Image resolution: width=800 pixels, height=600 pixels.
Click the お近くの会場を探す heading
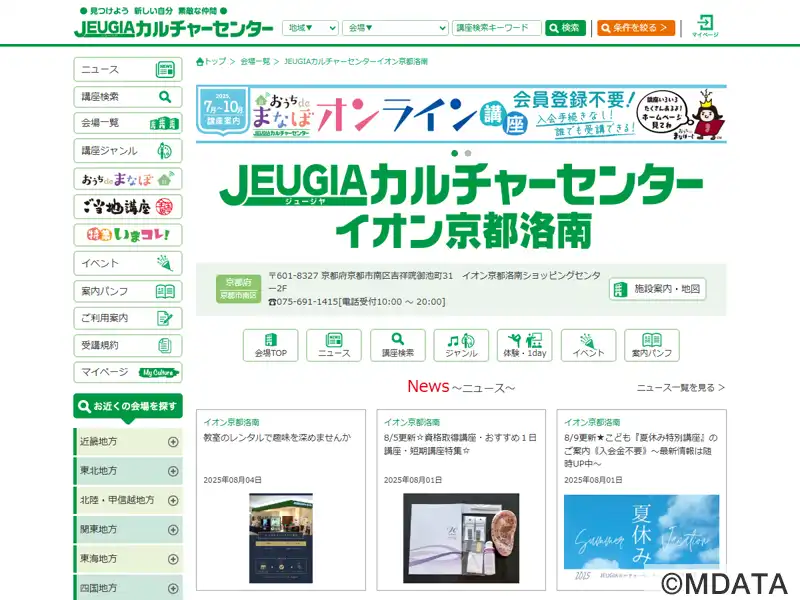coord(128,407)
